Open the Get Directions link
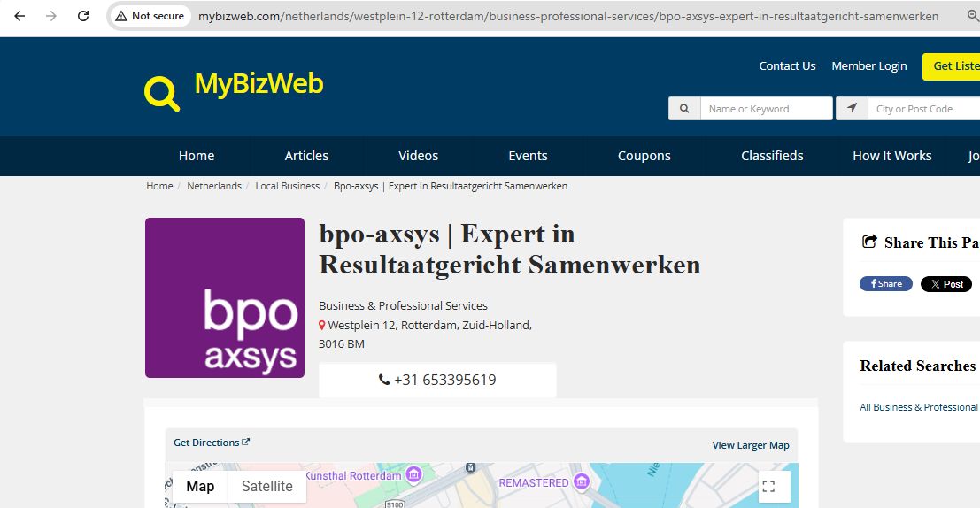Viewport: 980px width, 508px height. tap(212, 443)
